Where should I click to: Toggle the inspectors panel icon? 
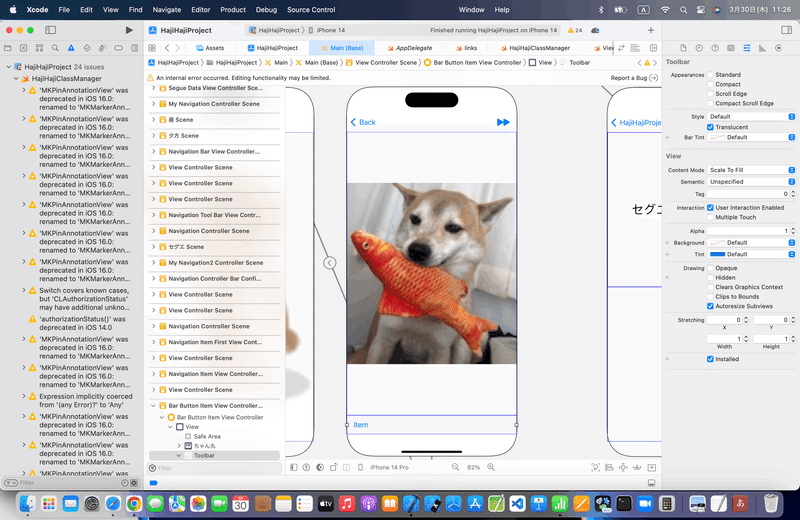pyautogui.click(x=786, y=30)
